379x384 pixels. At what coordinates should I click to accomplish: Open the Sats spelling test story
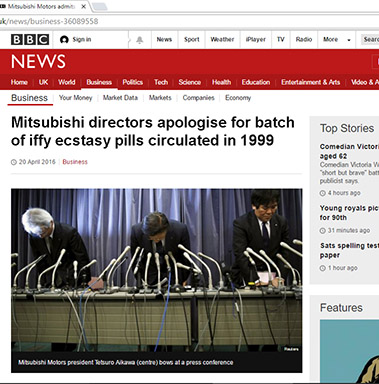[x=349, y=250]
